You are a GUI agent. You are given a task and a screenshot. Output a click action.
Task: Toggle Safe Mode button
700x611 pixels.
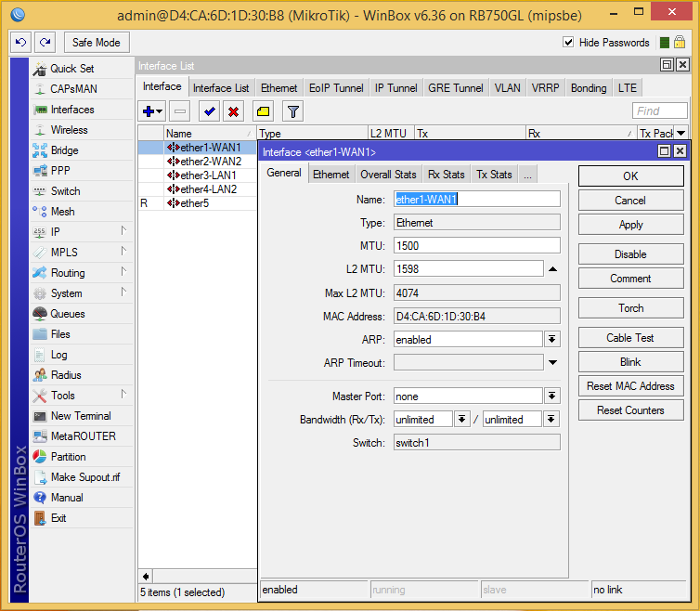(x=97, y=43)
